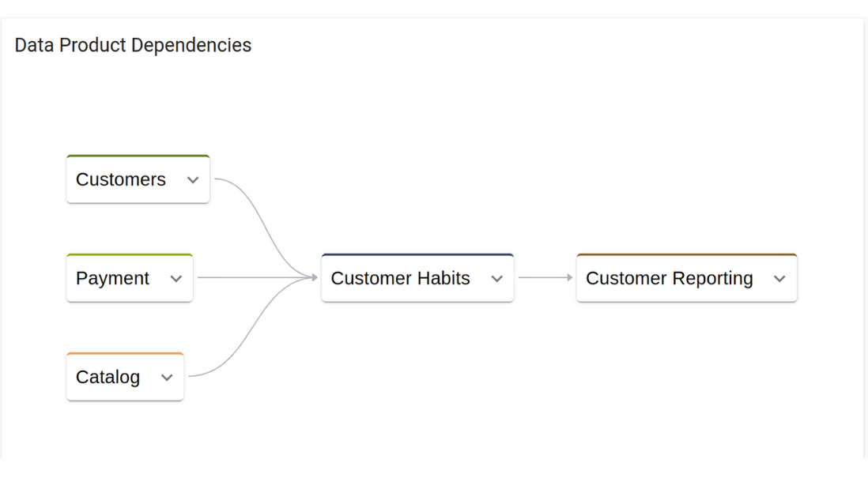Click the green top border of Customers
This screenshot has height=493, width=868.
coord(138,156)
